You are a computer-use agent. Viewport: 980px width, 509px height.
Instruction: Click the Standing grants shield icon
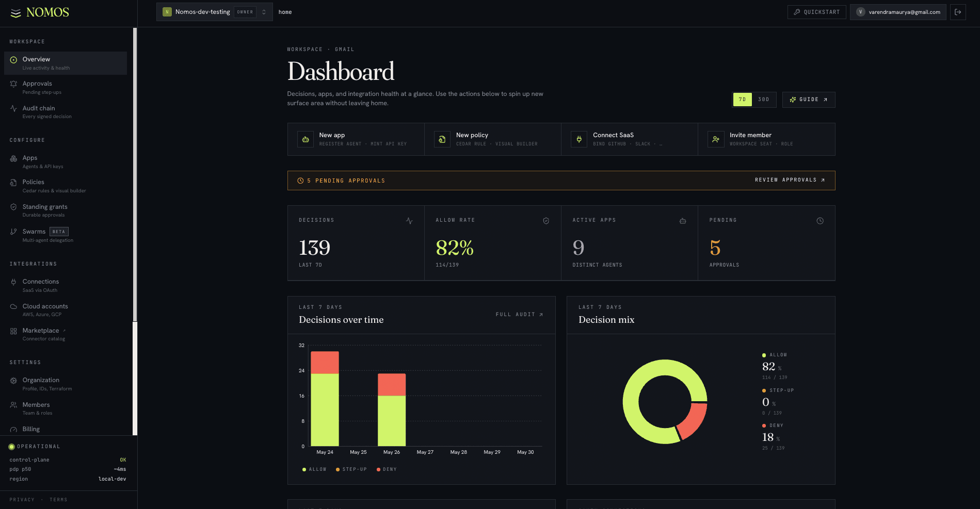pos(13,207)
